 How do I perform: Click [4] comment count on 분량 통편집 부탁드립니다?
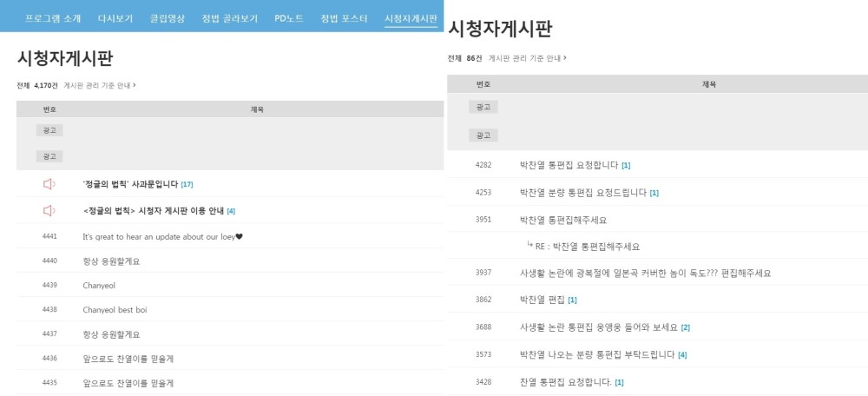682,355
